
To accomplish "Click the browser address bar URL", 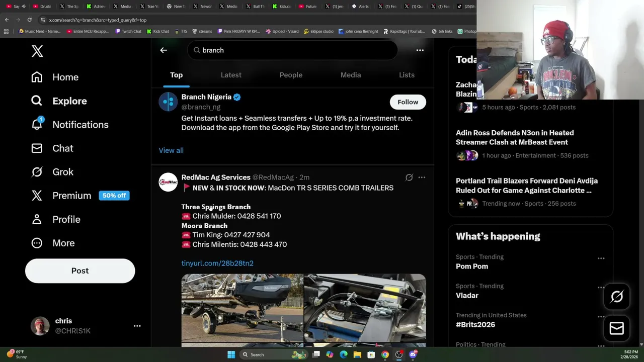I will pos(98,20).
